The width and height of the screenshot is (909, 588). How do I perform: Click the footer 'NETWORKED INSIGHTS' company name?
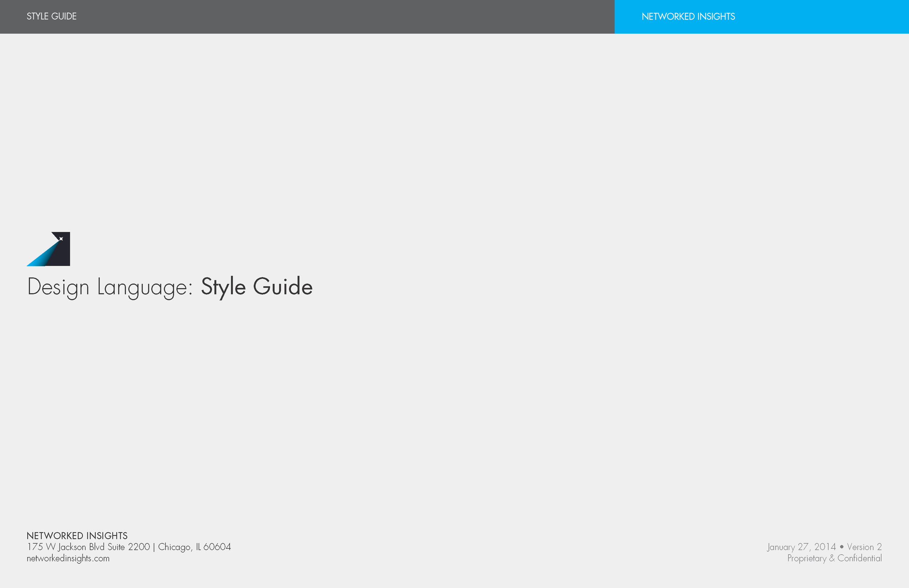(x=77, y=536)
